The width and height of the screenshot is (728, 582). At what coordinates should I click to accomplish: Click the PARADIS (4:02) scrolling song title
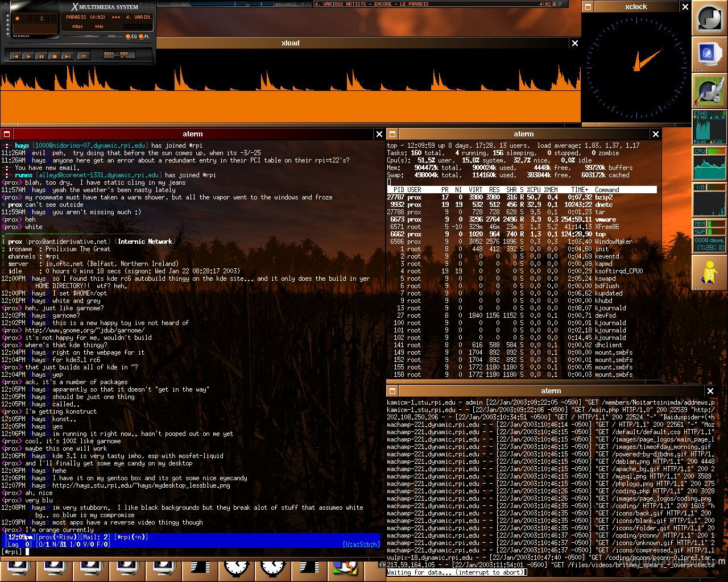[108, 17]
